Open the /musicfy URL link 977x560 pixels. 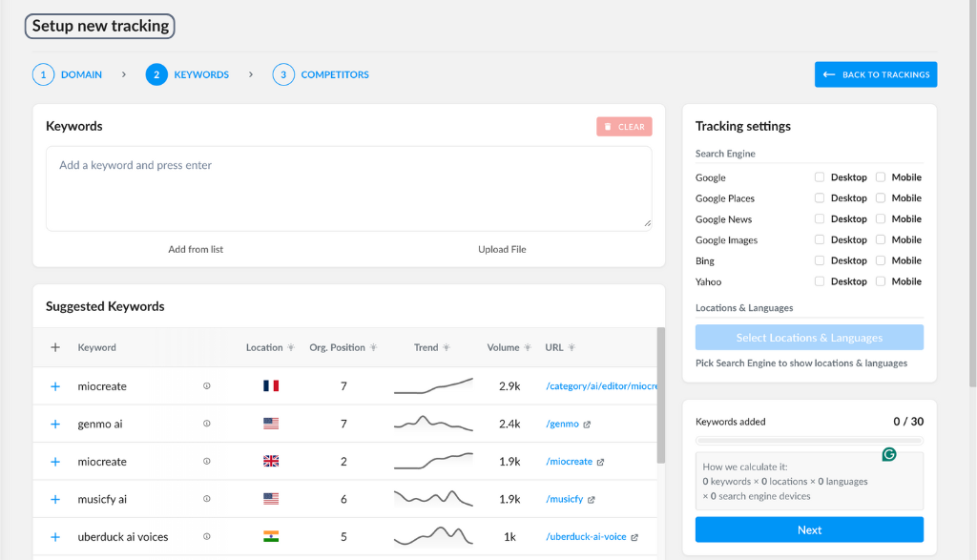point(565,500)
